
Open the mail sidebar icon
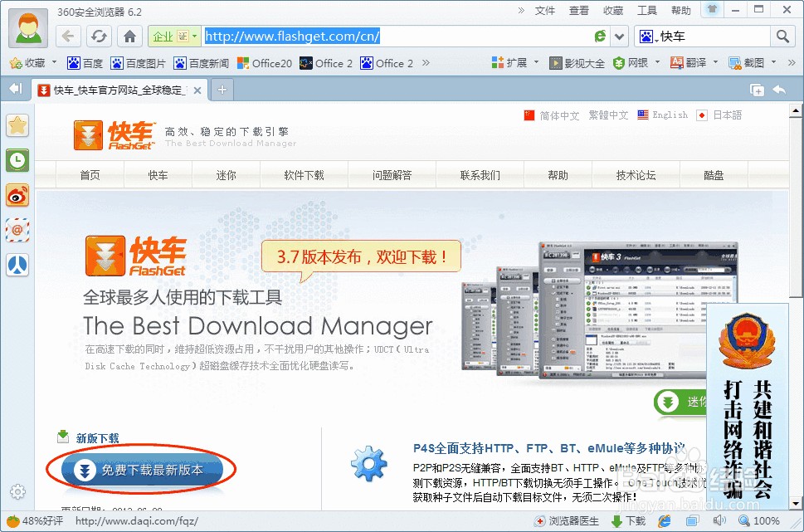17,231
